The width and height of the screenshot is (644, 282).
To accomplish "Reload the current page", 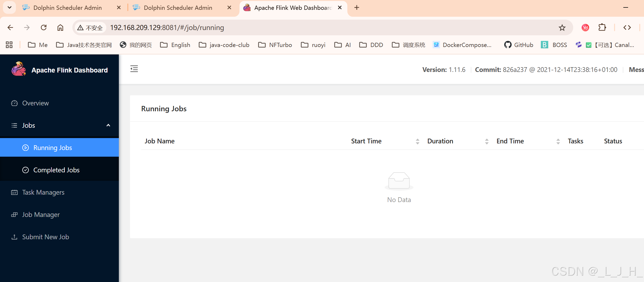I will coord(44,28).
